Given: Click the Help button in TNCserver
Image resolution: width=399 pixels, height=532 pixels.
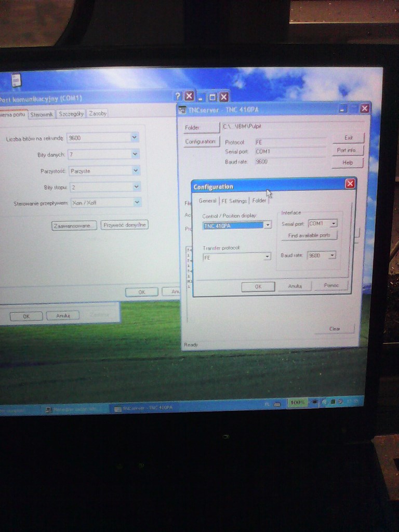Looking at the screenshot, I should [348, 162].
